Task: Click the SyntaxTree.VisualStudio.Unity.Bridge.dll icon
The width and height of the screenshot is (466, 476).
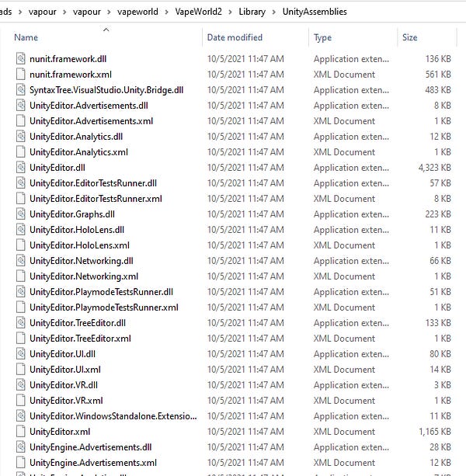Action: tap(21, 89)
